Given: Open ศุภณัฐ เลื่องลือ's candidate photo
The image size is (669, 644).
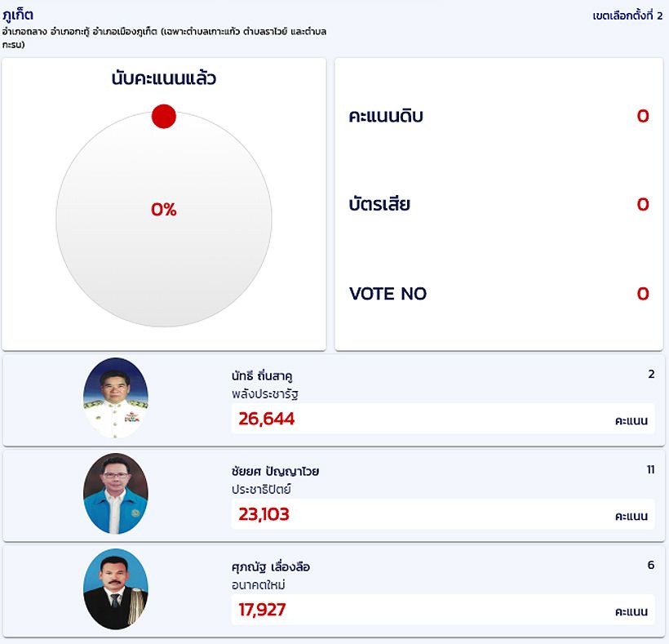Looking at the screenshot, I should pyautogui.click(x=115, y=588).
